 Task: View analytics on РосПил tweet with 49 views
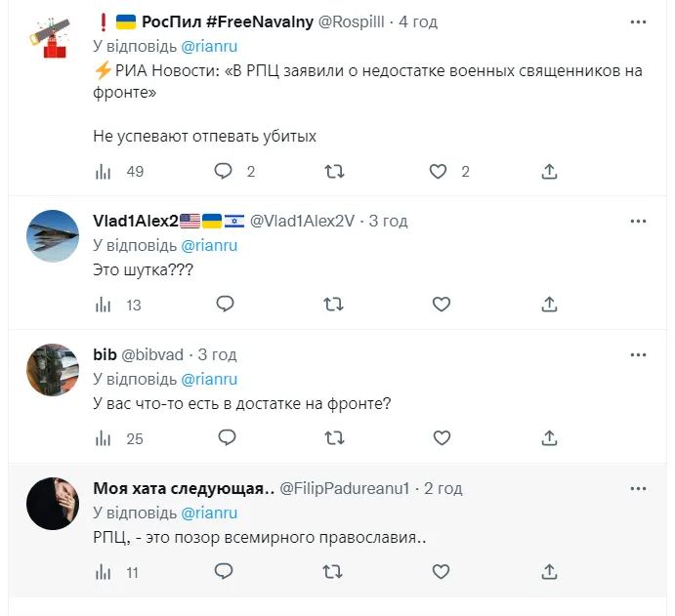103,172
